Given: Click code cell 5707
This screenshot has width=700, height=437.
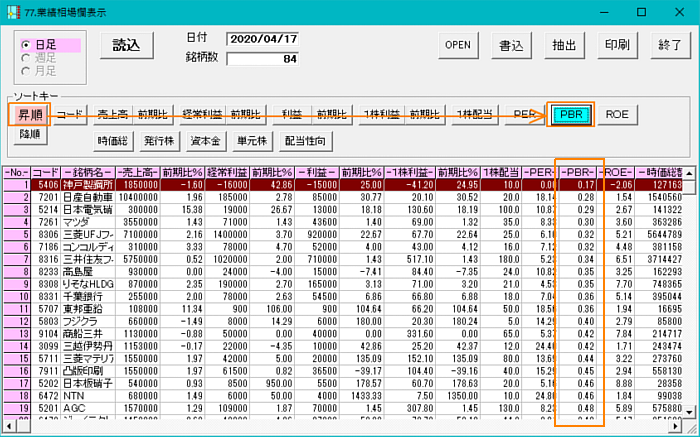Looking at the screenshot, I should coord(46,309).
